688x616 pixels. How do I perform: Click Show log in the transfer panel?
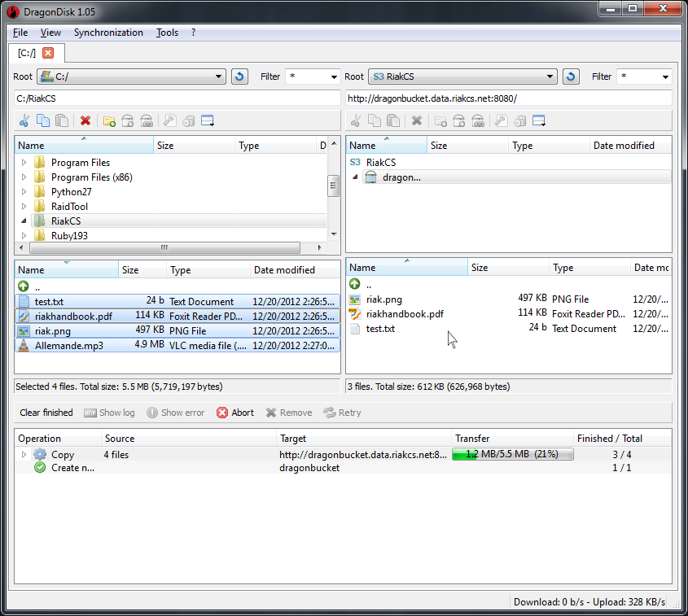109,413
